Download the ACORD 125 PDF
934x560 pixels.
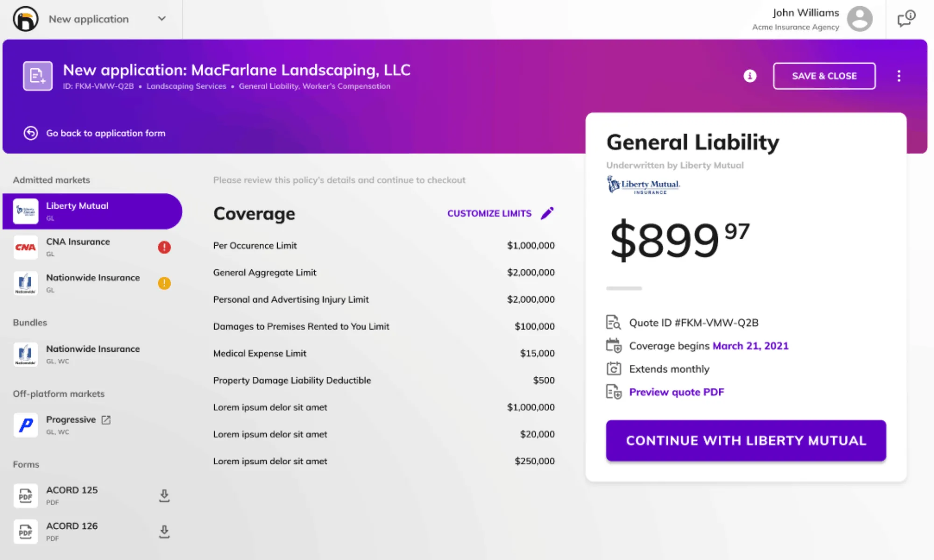(164, 496)
